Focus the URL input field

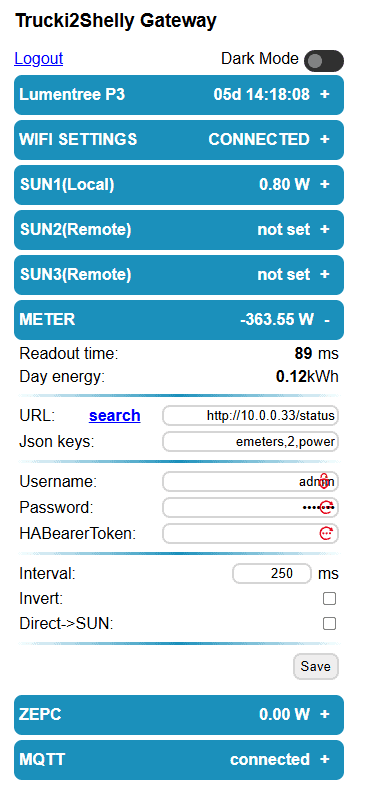tap(251, 416)
